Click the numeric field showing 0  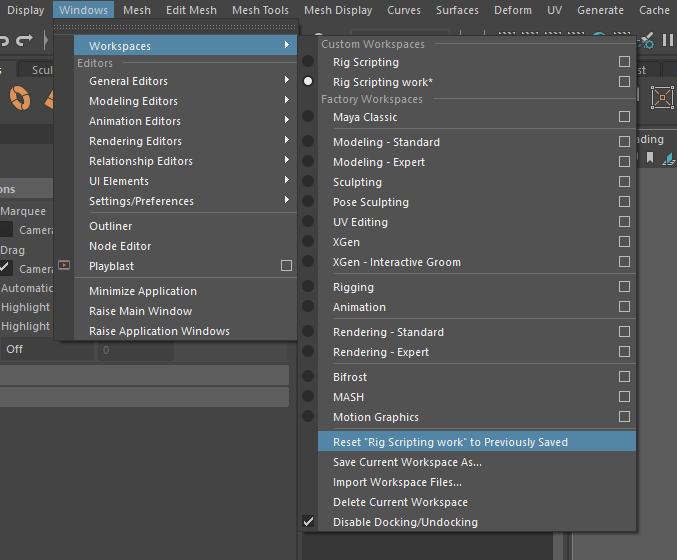click(136, 350)
